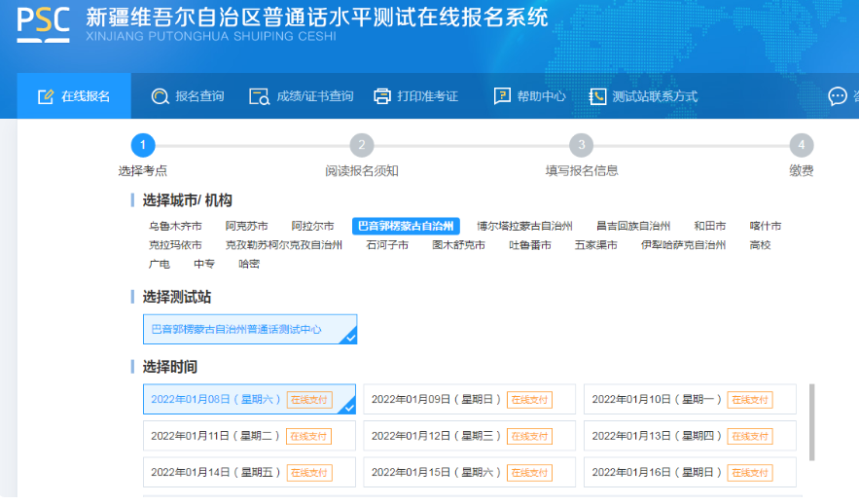The width and height of the screenshot is (859, 504).
Task: Select city 伊犁哈萨克自治州
Action: tap(683, 245)
